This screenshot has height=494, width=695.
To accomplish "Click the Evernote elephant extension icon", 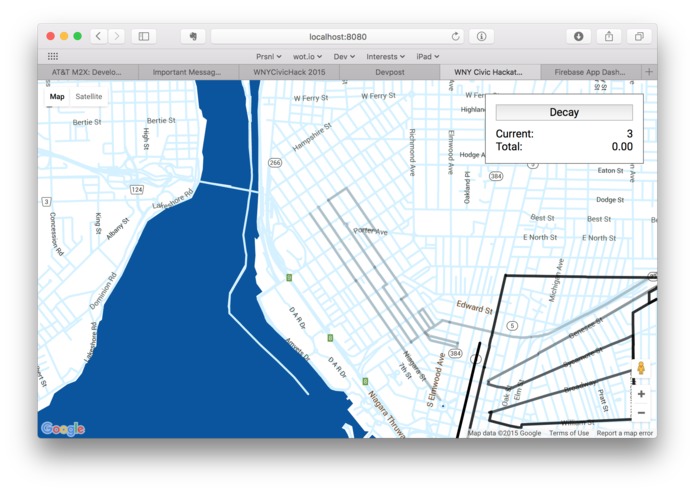I will click(x=193, y=36).
